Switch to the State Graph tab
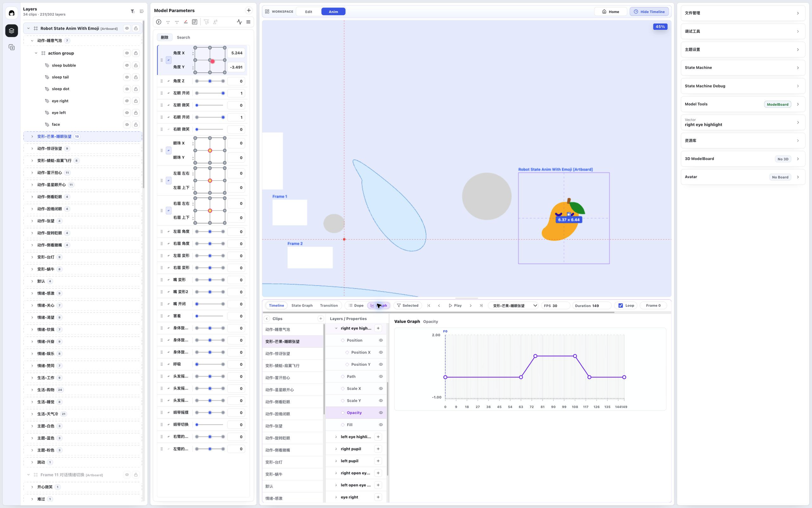The image size is (812, 508). click(x=302, y=306)
